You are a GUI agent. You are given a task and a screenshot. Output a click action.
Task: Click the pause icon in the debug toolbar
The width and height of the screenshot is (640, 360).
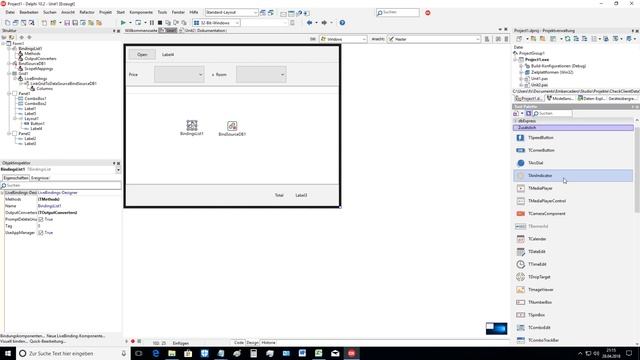[x=152, y=23]
